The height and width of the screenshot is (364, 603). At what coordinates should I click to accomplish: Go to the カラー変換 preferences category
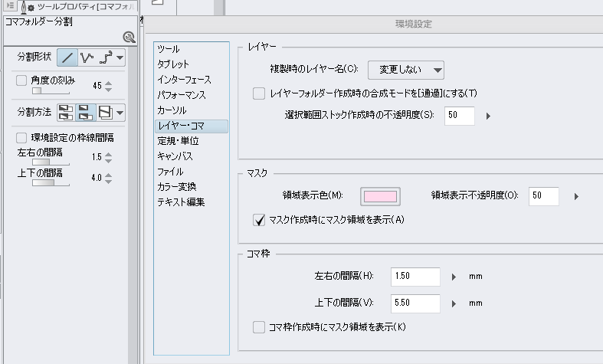(178, 187)
